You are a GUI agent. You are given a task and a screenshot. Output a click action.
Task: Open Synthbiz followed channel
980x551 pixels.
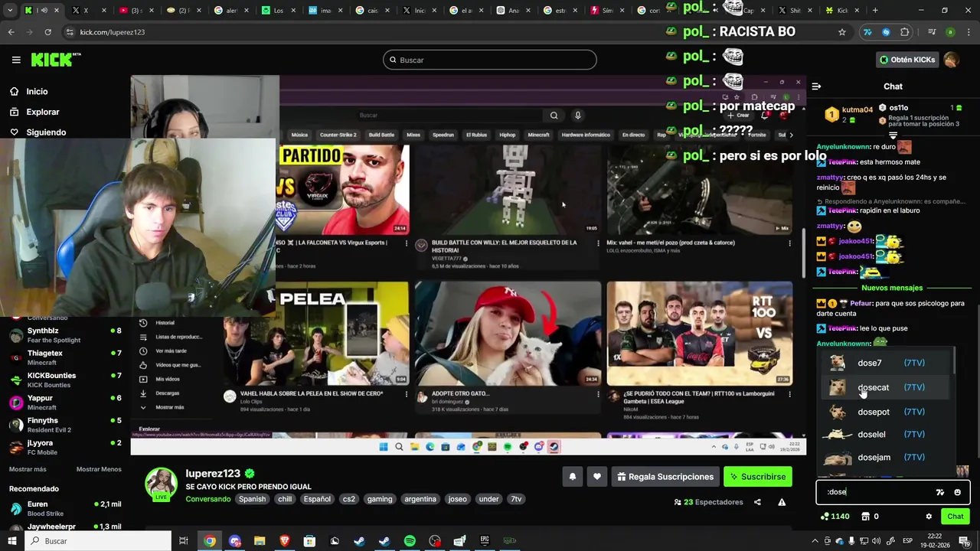pyautogui.click(x=65, y=334)
